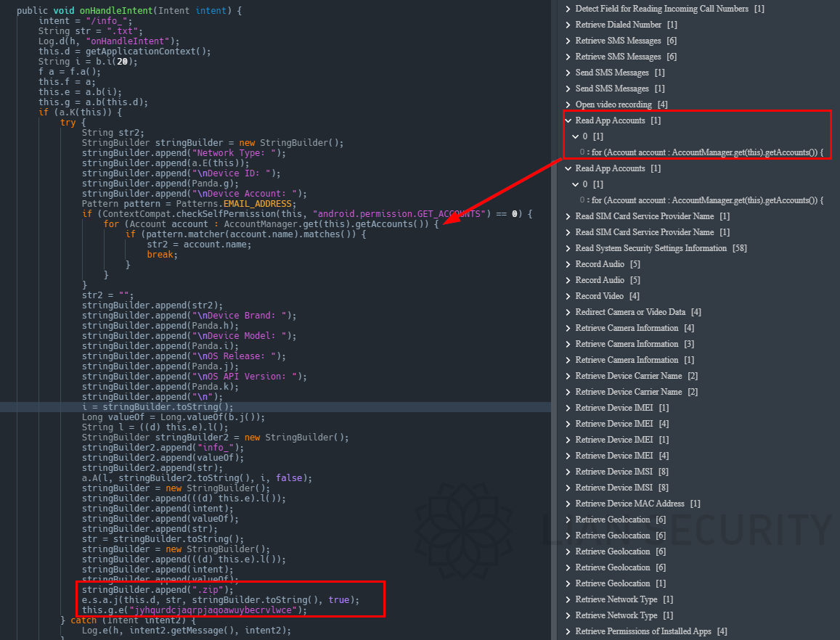Click the Log.e(h, intent2.getMessage(), intent2) line

(187, 631)
